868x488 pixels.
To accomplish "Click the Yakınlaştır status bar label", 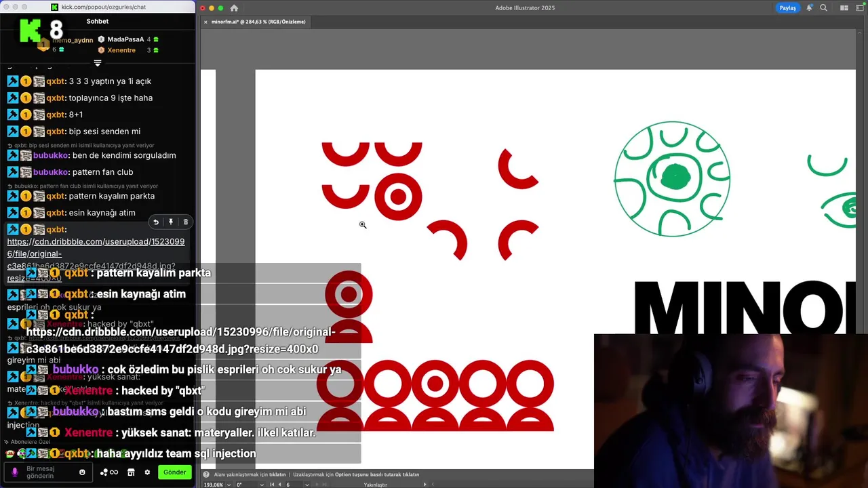I will (x=375, y=485).
